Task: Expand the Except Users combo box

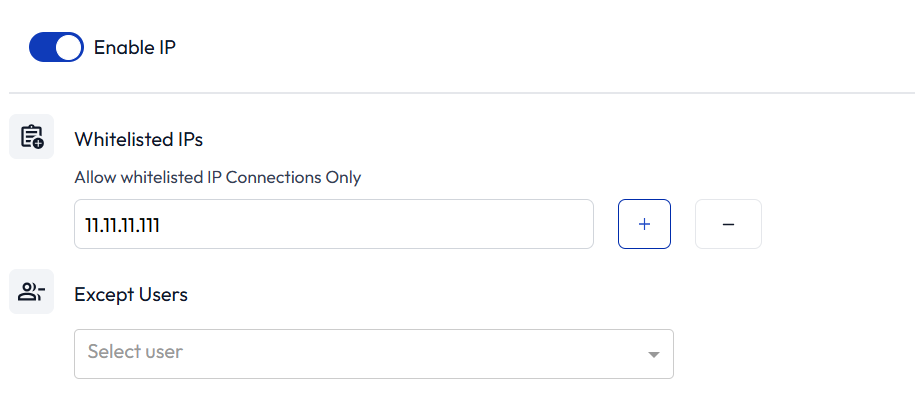Action: [374, 354]
